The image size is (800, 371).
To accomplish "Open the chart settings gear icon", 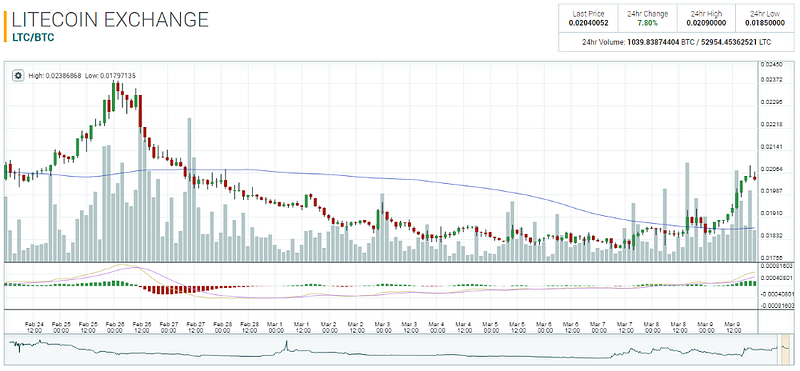I will pyautogui.click(x=18, y=76).
